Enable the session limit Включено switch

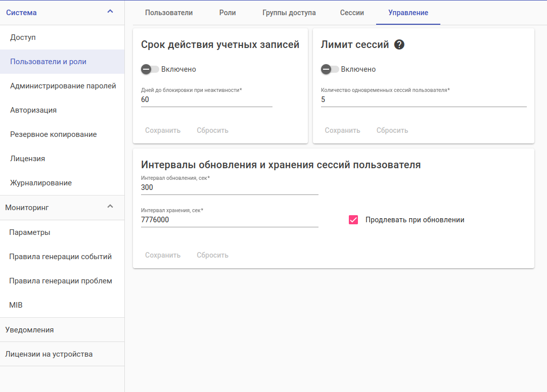pos(330,69)
